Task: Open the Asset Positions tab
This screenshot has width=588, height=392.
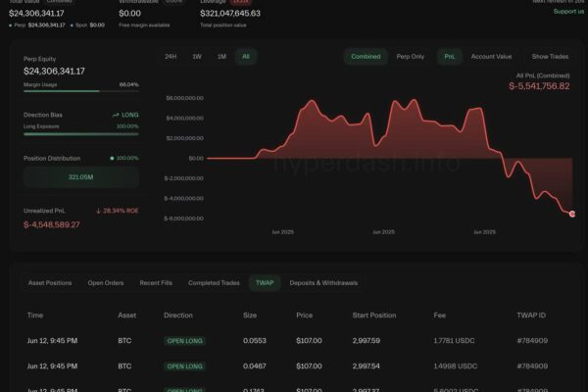Action: pos(50,283)
